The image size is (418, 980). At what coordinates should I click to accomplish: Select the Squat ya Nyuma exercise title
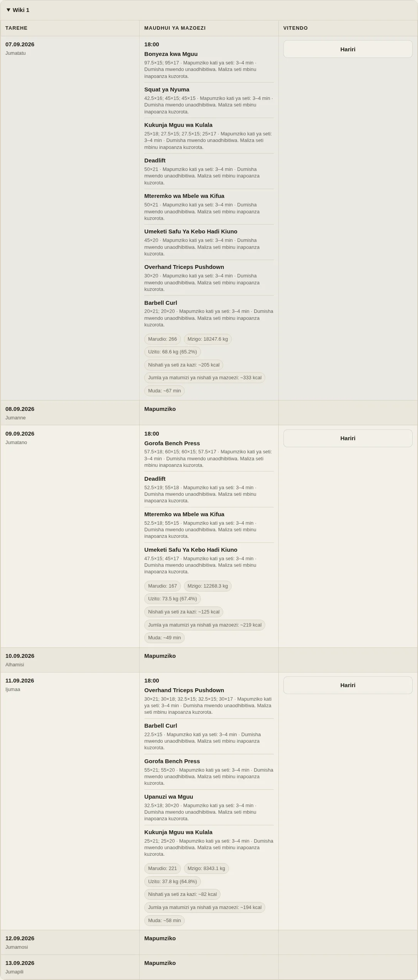167,90
